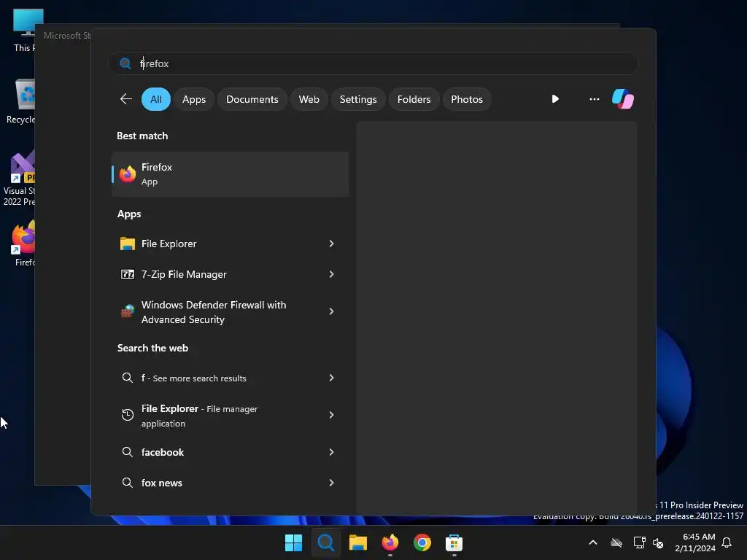Select the Firefox desktop shortcut
The height and width of the screenshot is (560, 747).
[24, 243]
